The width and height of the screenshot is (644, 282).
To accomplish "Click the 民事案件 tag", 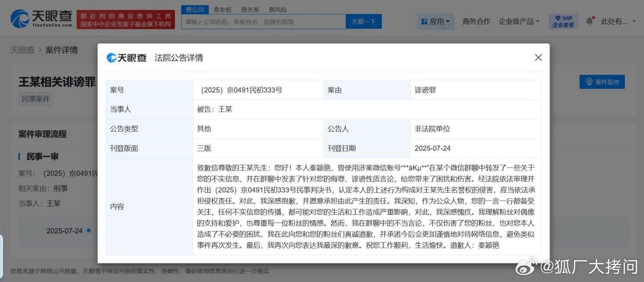I will [x=36, y=99].
